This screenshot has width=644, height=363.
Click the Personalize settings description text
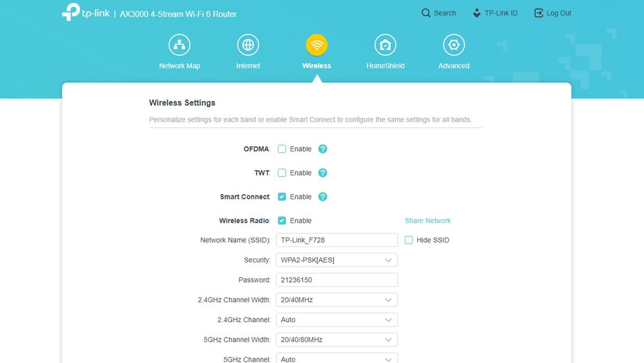(x=310, y=120)
